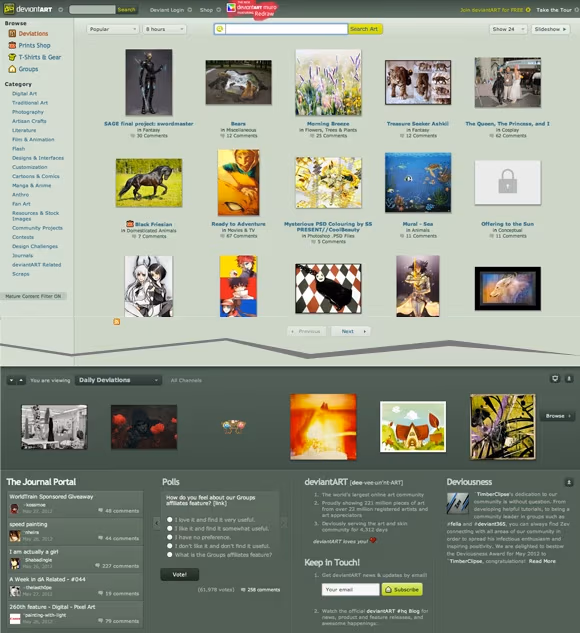The width and height of the screenshot is (580, 633).
Task: Click the RSS feed icon
Action: click(117, 321)
